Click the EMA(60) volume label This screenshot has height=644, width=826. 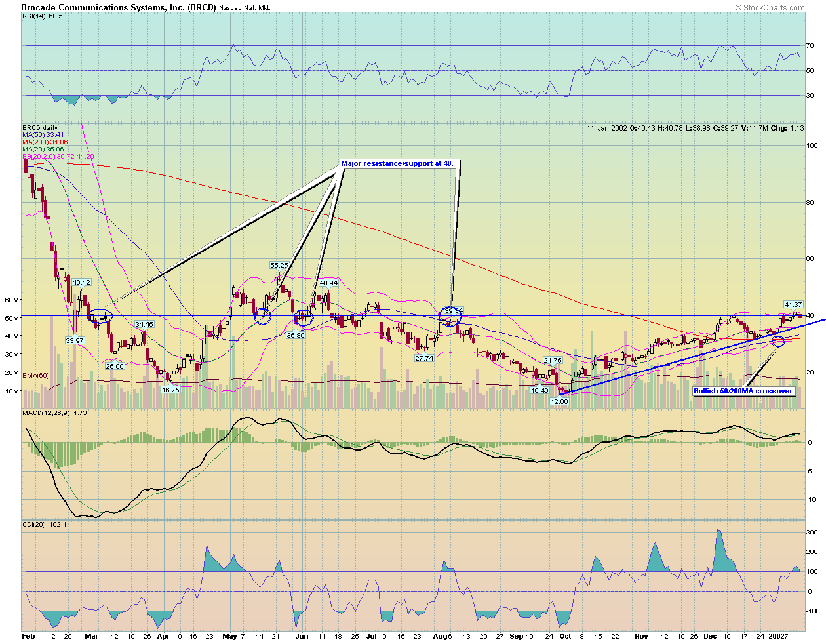(36, 376)
